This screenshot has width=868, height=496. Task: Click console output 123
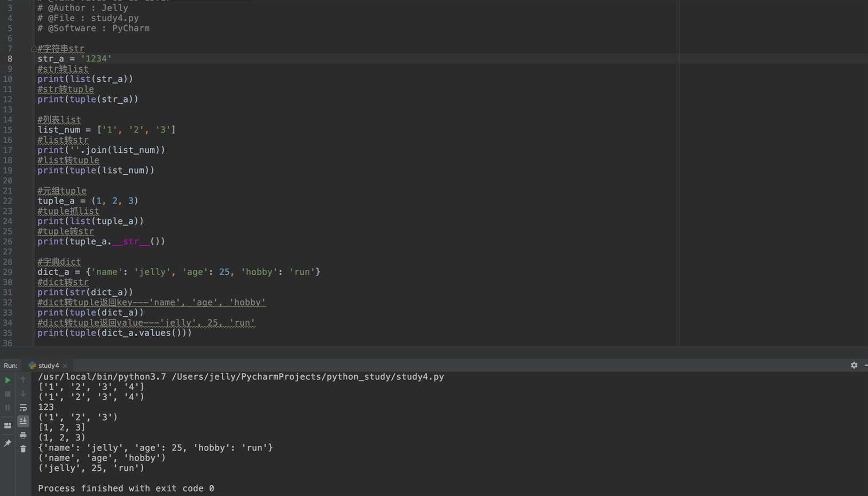pyautogui.click(x=46, y=407)
